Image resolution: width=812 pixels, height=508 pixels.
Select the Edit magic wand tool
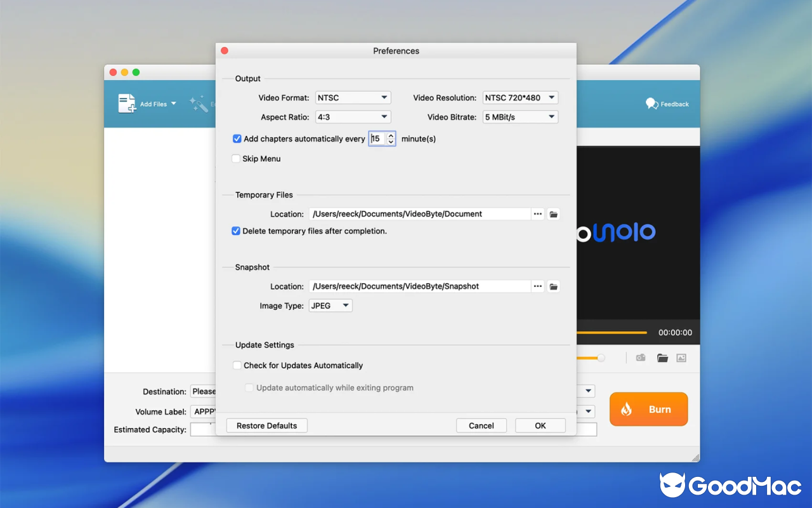click(x=200, y=105)
